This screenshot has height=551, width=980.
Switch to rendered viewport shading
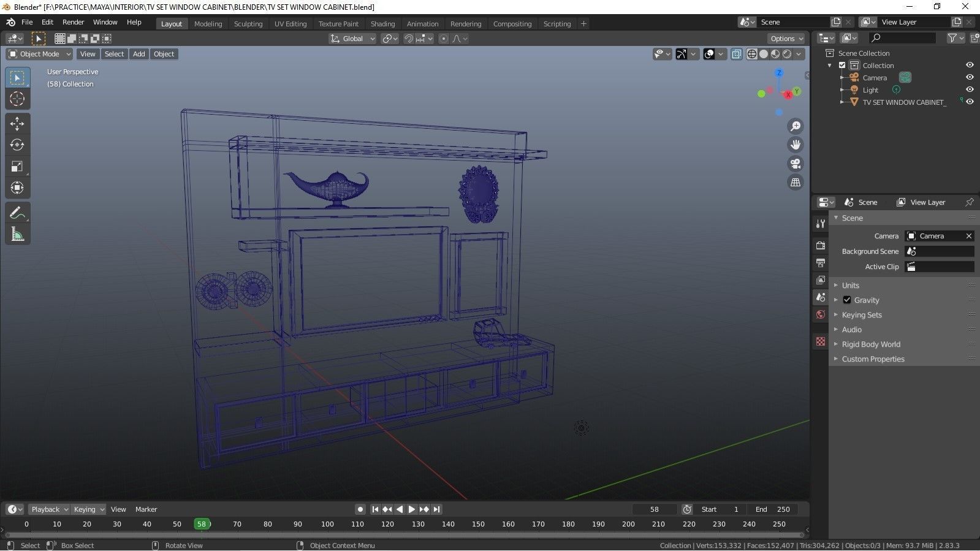(x=787, y=54)
